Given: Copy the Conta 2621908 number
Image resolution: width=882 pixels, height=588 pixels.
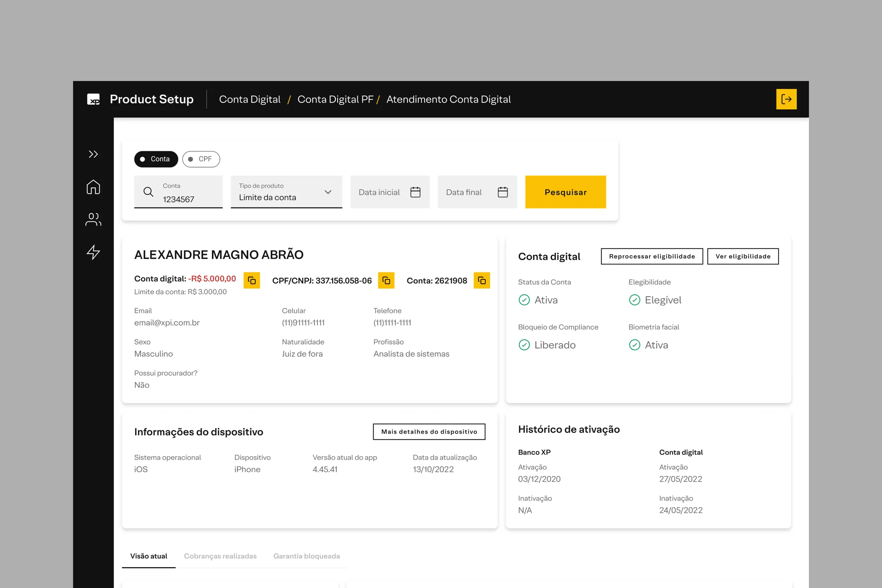Looking at the screenshot, I should (x=482, y=281).
